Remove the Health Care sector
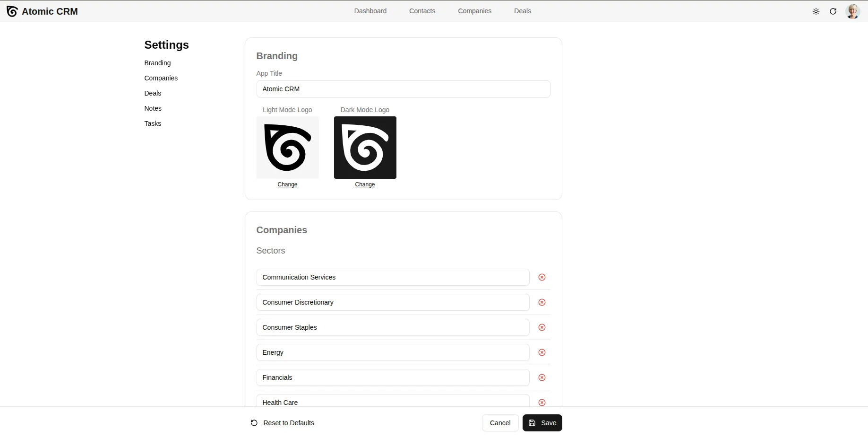868x438 pixels. pos(541,403)
